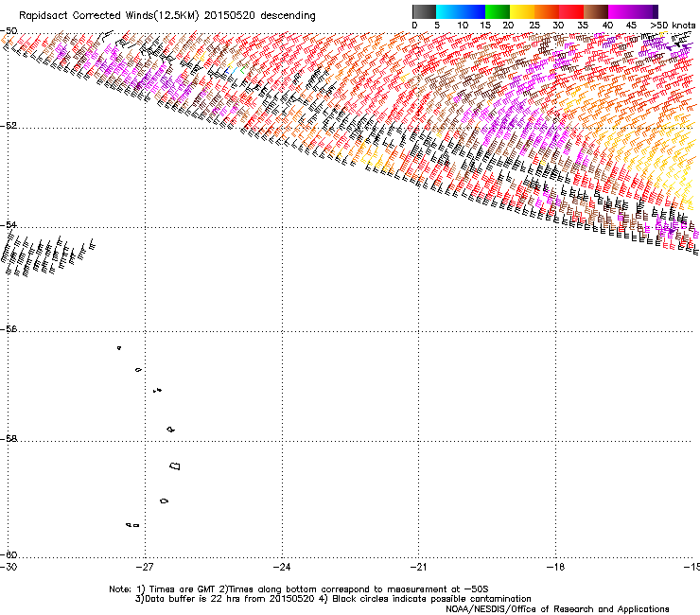The width and height of the screenshot is (700, 615).
Task: Click the cyan 5-10 knots legend swatch
Action: pos(448,11)
